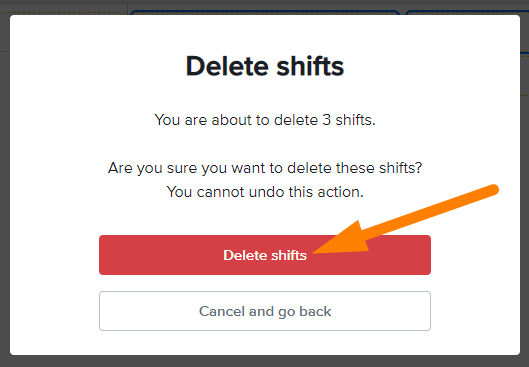Image resolution: width=529 pixels, height=367 pixels.
Task: Click the word 'Delete' in the heading
Action: [x=228, y=66]
